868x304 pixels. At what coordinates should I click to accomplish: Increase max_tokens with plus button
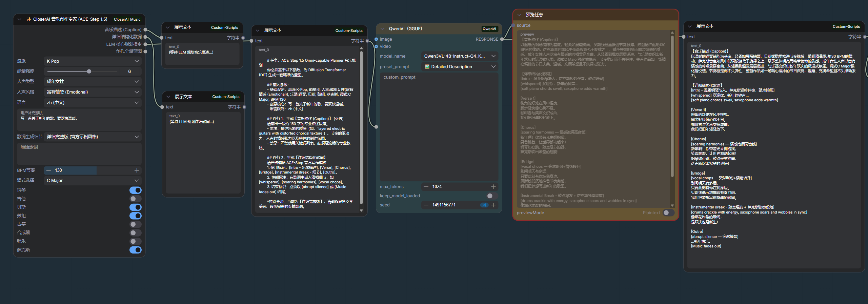tap(493, 187)
